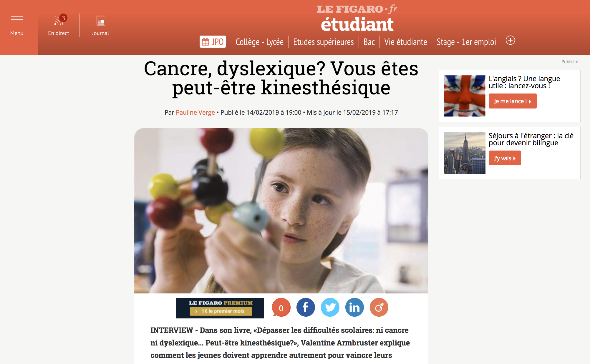
Task: Click the orange share icon after LinkedIn
Action: click(x=379, y=307)
